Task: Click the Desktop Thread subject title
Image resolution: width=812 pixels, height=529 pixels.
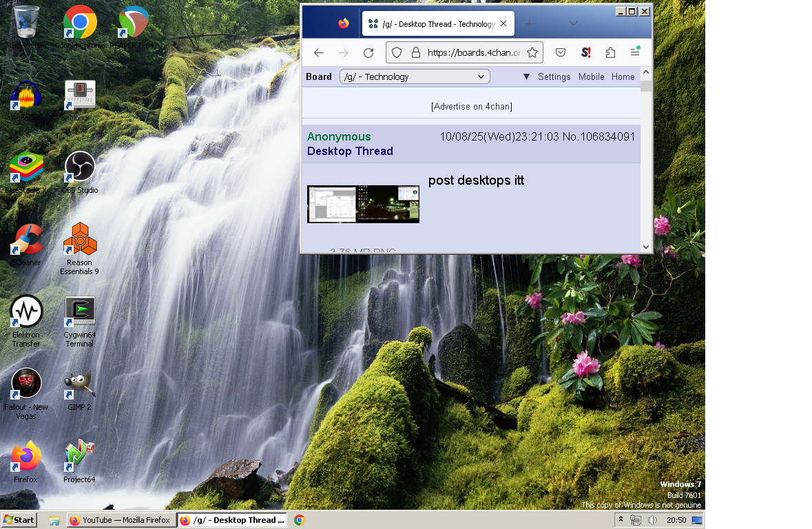Action: pos(350,152)
